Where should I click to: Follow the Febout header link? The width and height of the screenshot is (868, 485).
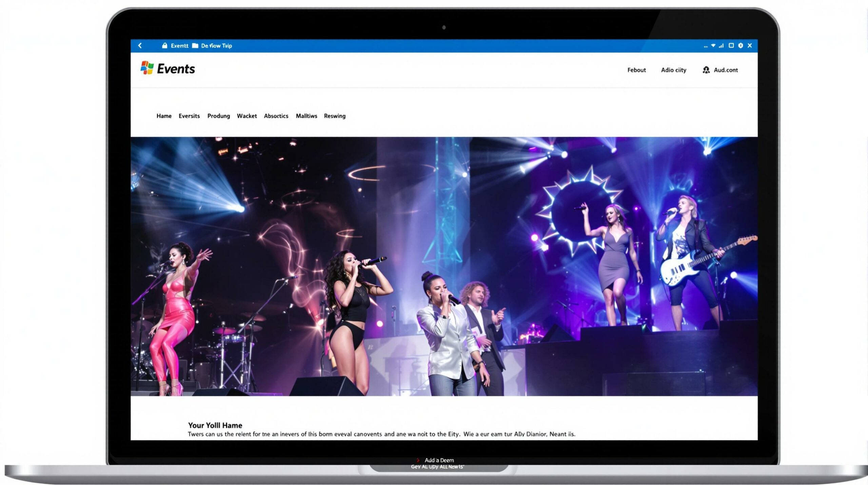[636, 70]
